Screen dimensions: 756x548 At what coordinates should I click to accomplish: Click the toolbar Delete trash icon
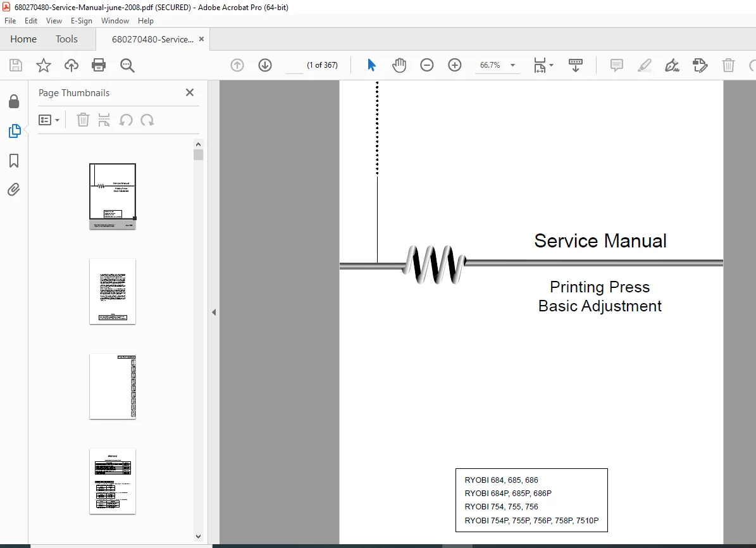pos(728,65)
